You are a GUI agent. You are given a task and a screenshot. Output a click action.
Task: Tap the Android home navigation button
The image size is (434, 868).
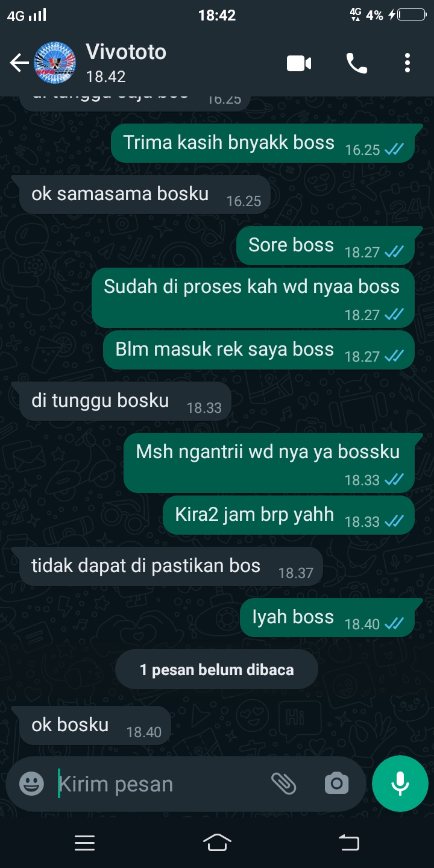click(x=217, y=843)
